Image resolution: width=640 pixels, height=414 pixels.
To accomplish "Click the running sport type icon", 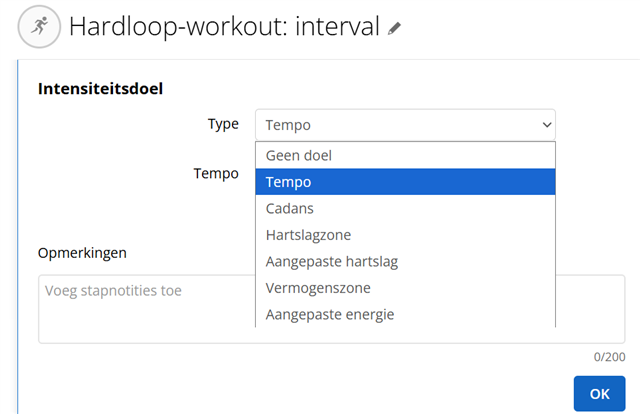I will (x=39, y=27).
